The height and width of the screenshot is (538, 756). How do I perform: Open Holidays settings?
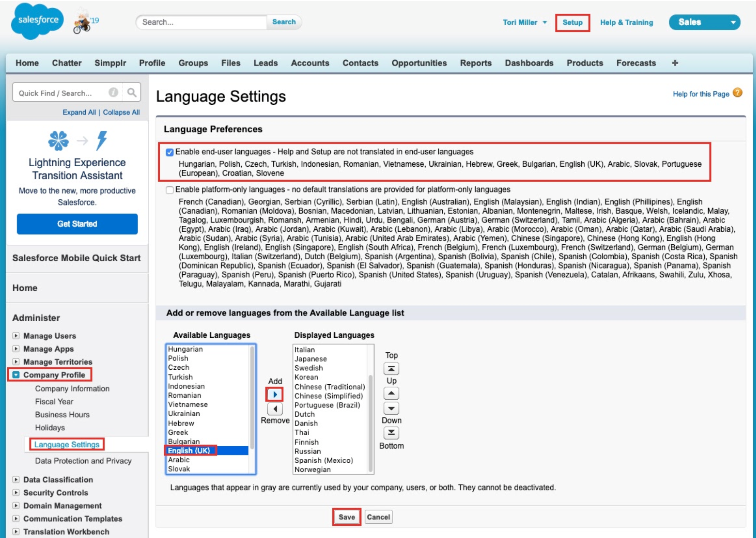pos(50,428)
